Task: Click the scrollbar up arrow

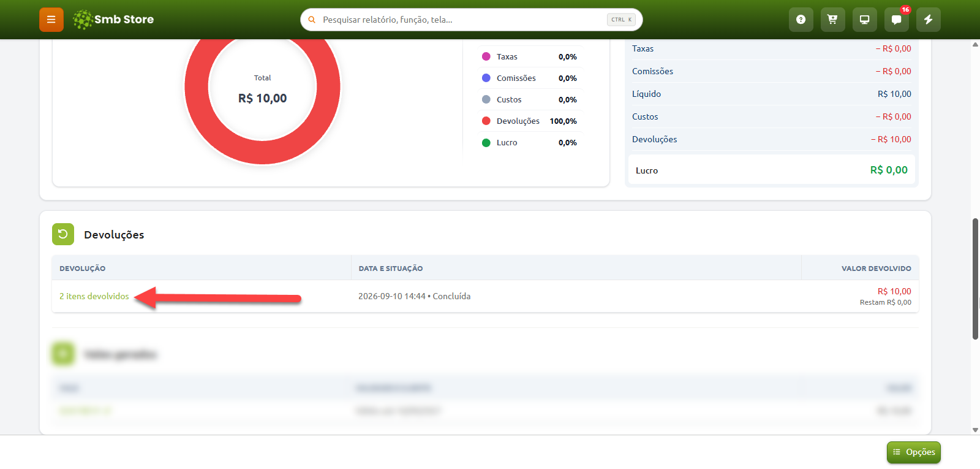Action: 975,45
